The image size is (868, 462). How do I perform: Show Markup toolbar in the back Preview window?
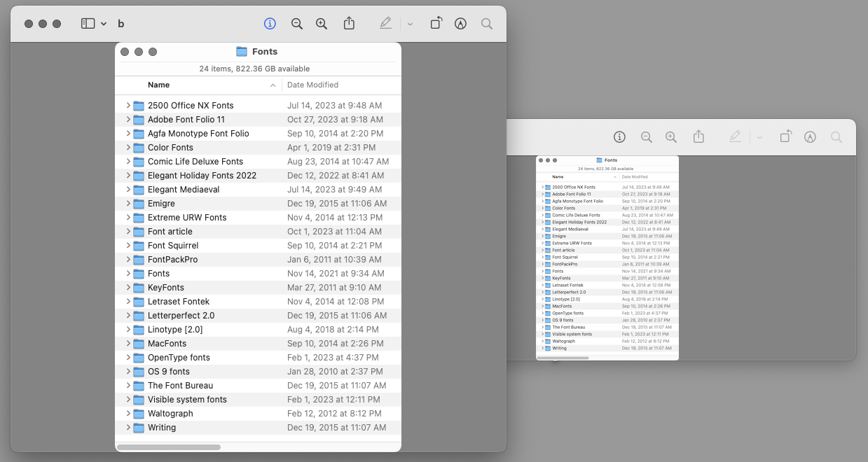pos(810,137)
